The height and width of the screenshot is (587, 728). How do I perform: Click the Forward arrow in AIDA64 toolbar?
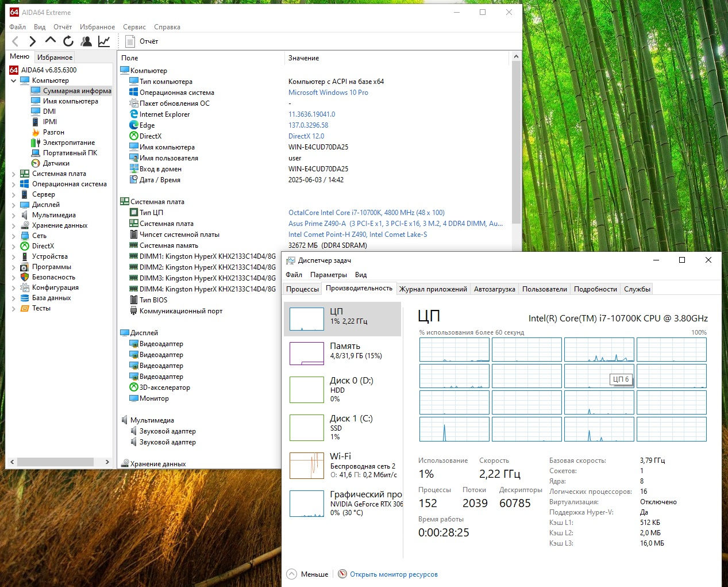[x=33, y=41]
